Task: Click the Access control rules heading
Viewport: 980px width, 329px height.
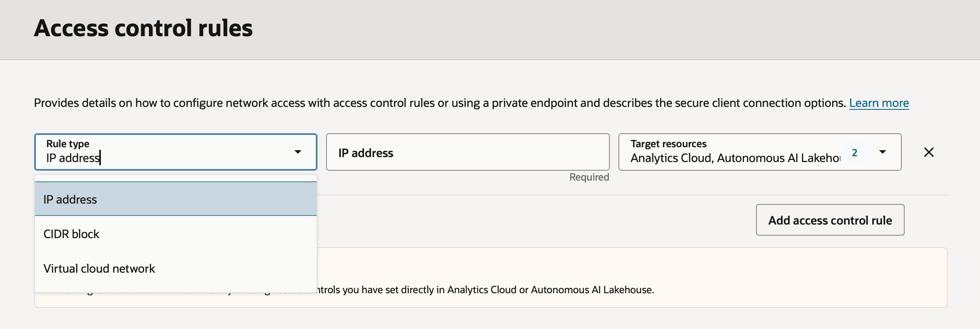Action: tap(143, 28)
